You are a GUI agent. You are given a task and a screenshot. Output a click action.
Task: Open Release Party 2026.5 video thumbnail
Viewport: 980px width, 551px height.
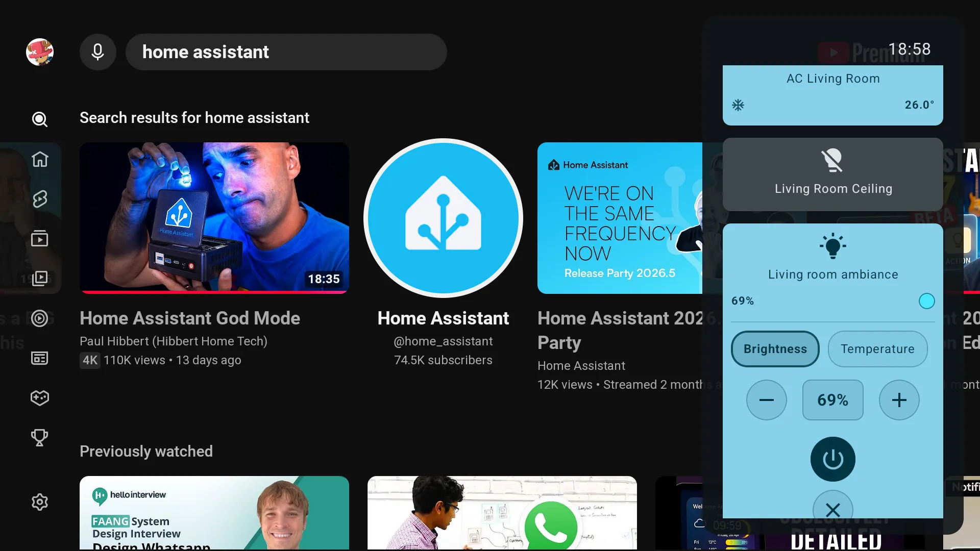click(x=620, y=218)
